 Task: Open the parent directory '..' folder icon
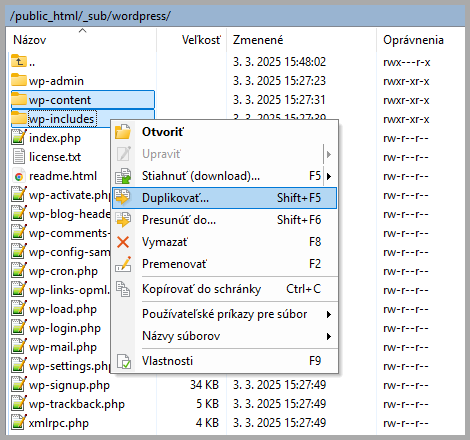[19, 61]
